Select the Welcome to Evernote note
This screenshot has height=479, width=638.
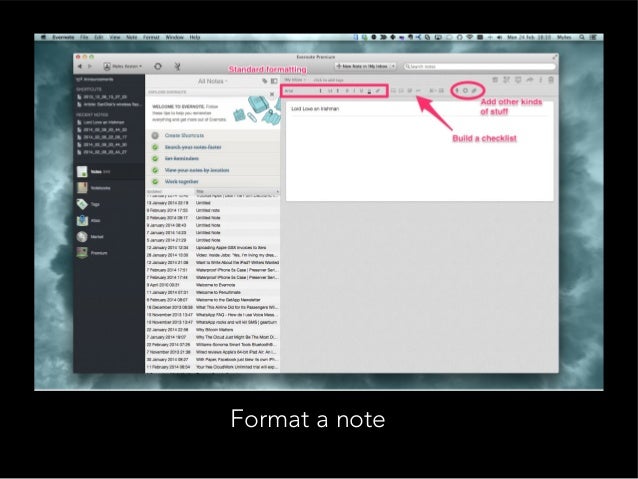tap(212, 285)
